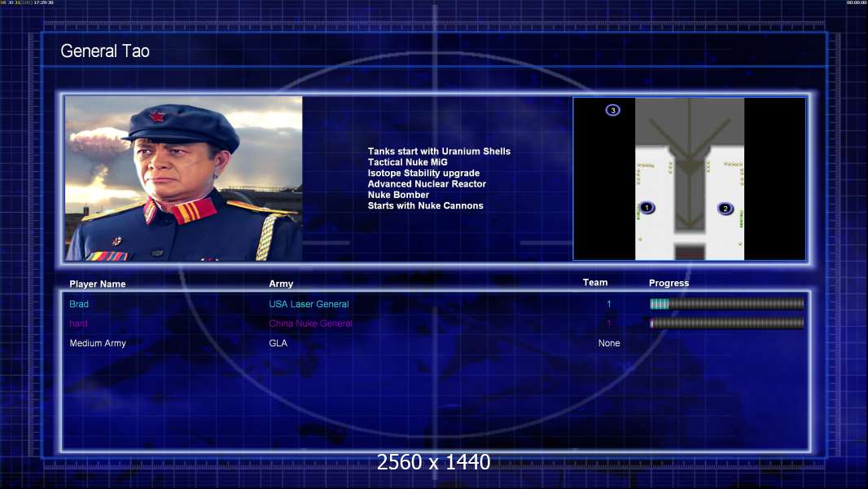Click Nuke Bomber text
The image size is (868, 489).
point(398,195)
